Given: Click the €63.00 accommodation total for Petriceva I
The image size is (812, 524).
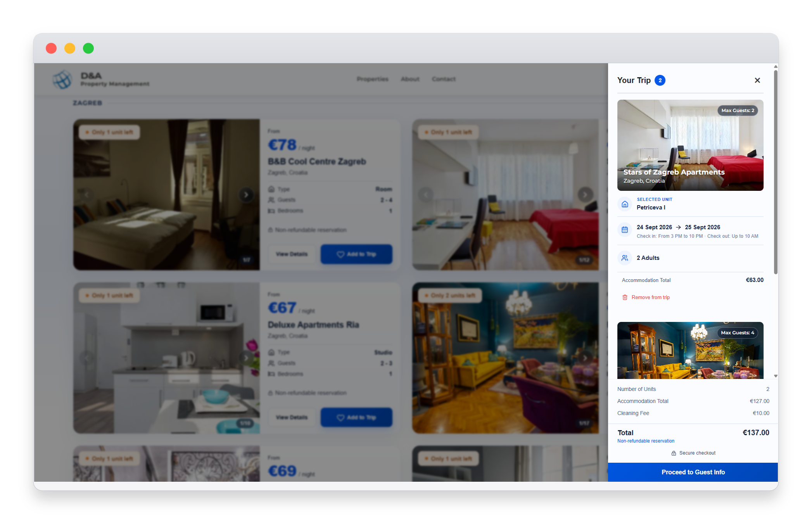Looking at the screenshot, I should point(754,280).
